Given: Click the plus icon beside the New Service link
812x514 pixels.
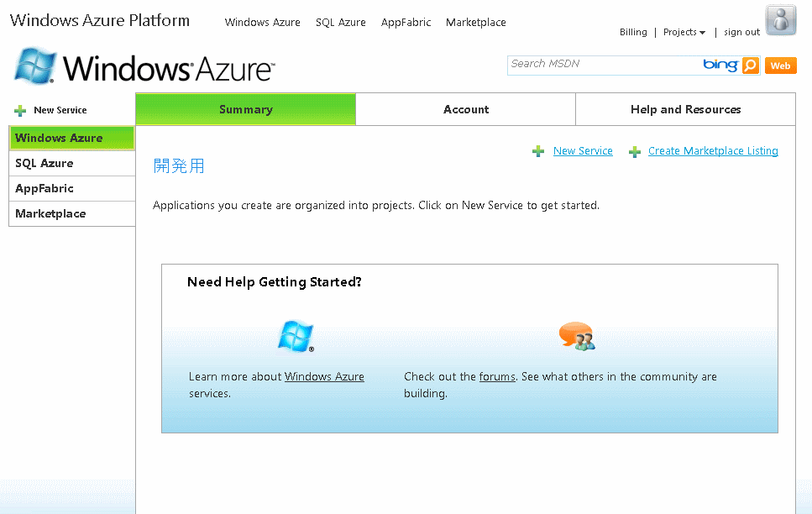Looking at the screenshot, I should coord(538,151).
